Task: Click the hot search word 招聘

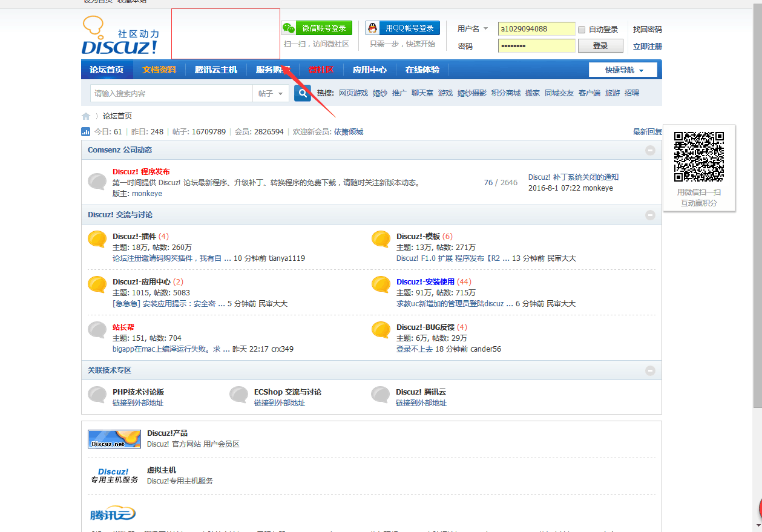Action: [632, 93]
